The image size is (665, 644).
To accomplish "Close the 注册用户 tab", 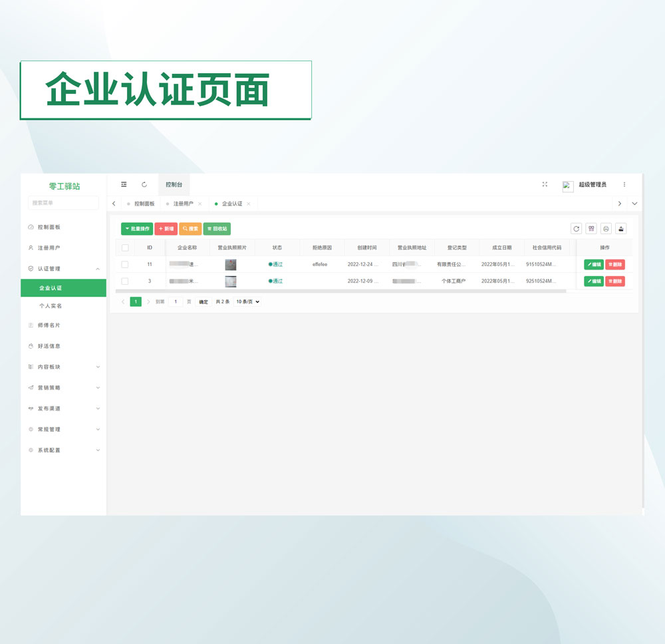I will pos(200,204).
